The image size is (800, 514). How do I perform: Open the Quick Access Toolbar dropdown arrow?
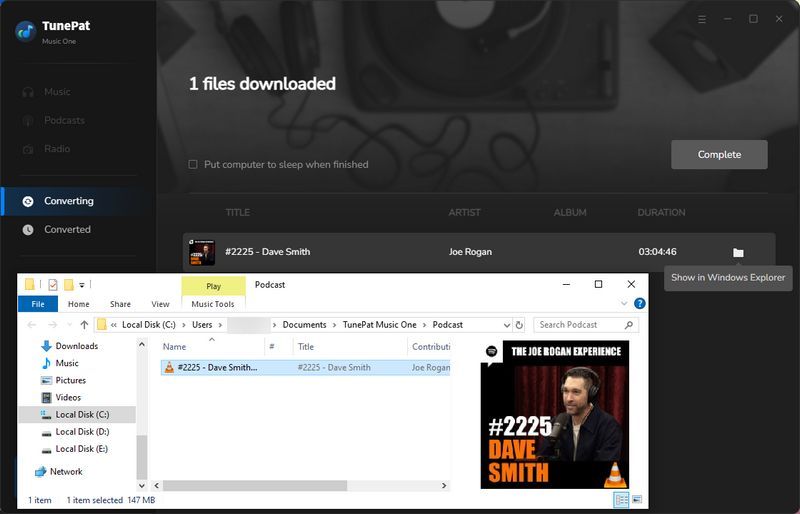point(82,285)
